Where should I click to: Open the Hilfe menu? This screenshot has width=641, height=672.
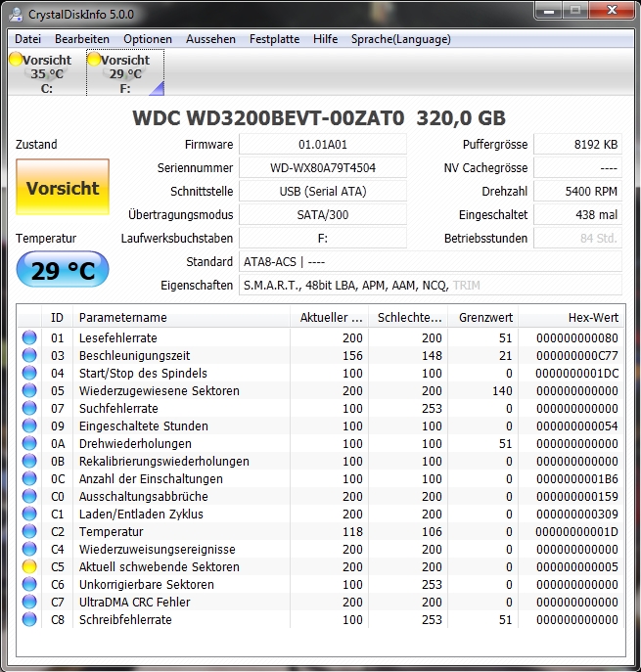click(x=326, y=39)
